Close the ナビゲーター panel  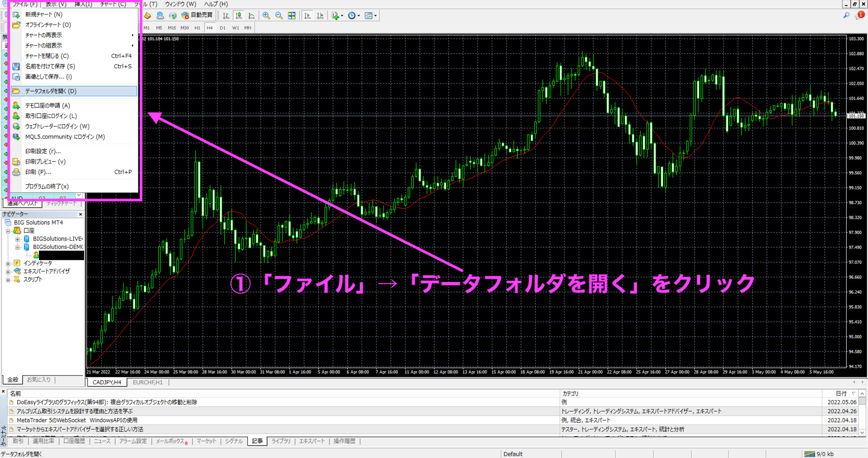(x=80, y=214)
